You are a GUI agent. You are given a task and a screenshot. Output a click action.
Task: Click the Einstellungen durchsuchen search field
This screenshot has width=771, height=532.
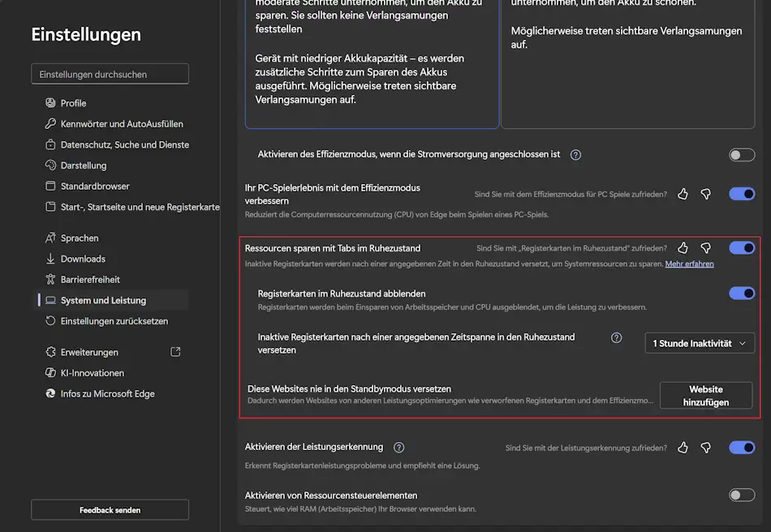pos(110,73)
